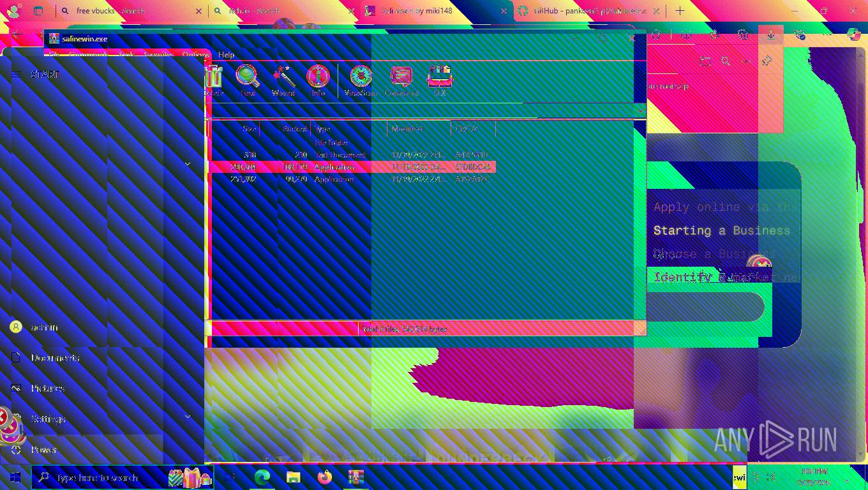Select the last Application row in file list
The image size is (868, 490).
pyautogui.click(x=352, y=179)
